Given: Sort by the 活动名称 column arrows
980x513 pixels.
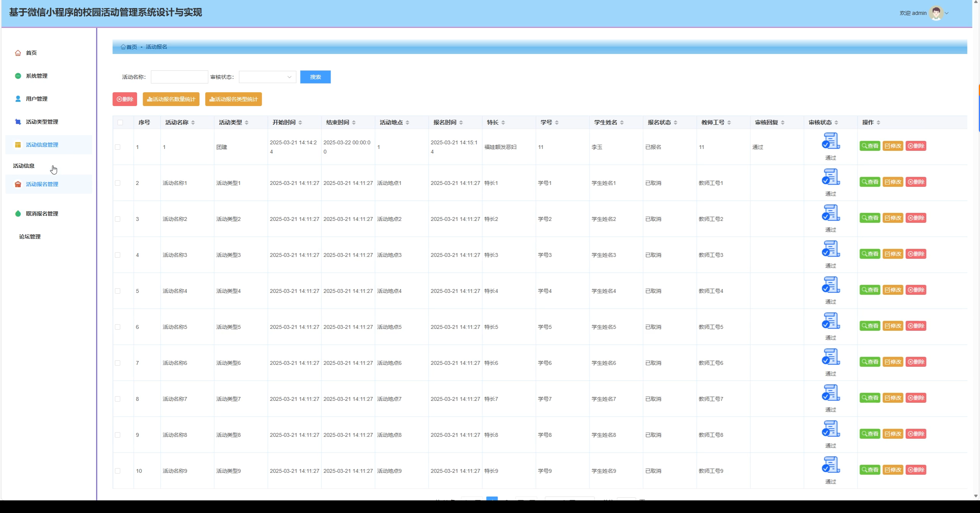Looking at the screenshot, I should [193, 123].
